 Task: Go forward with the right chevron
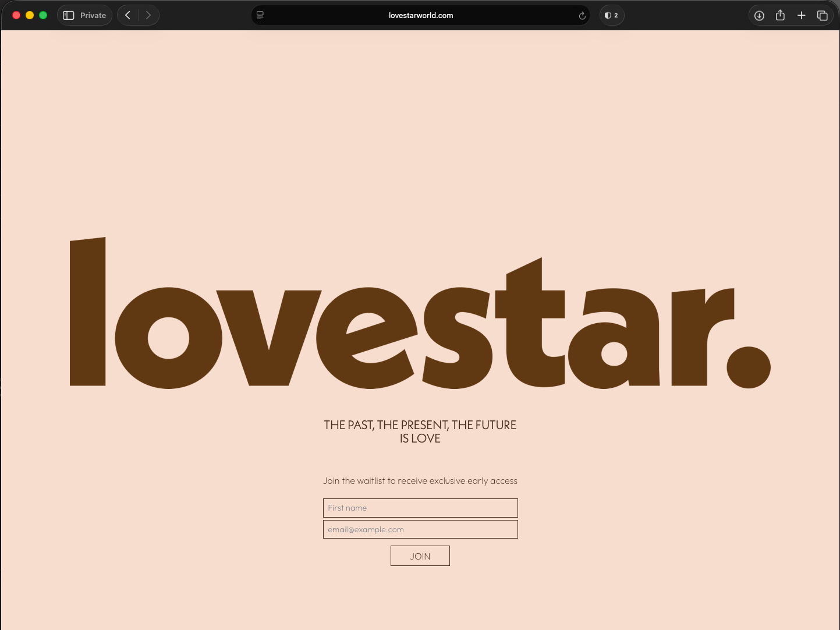(x=148, y=15)
